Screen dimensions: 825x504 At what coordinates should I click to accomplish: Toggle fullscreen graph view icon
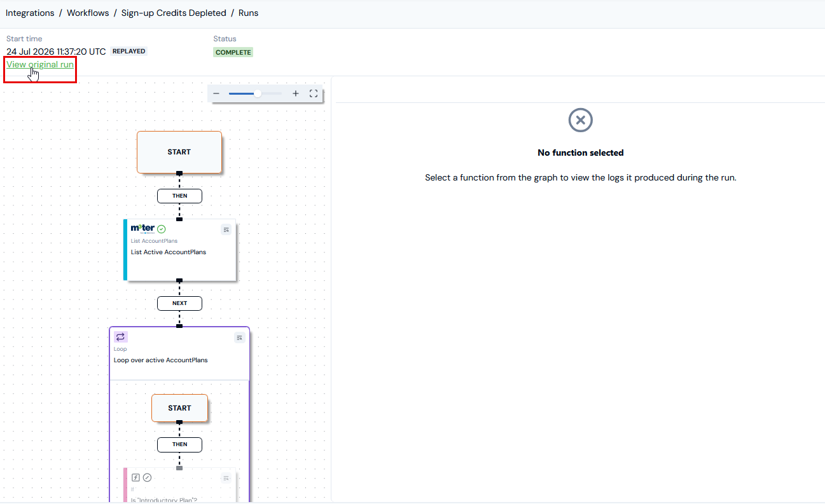[314, 93]
